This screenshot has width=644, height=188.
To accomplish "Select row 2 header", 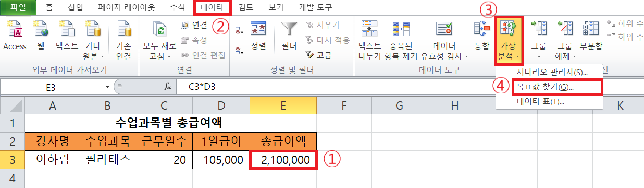I will (12, 141).
